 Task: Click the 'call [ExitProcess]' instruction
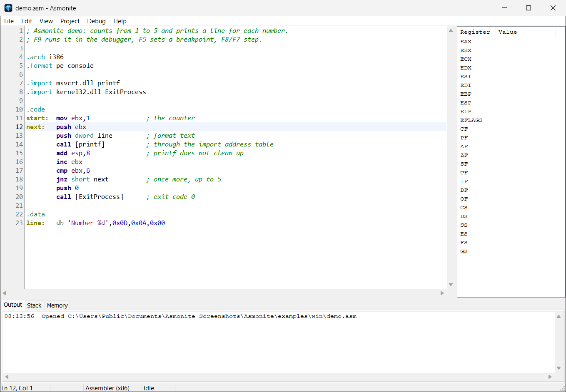coord(90,197)
